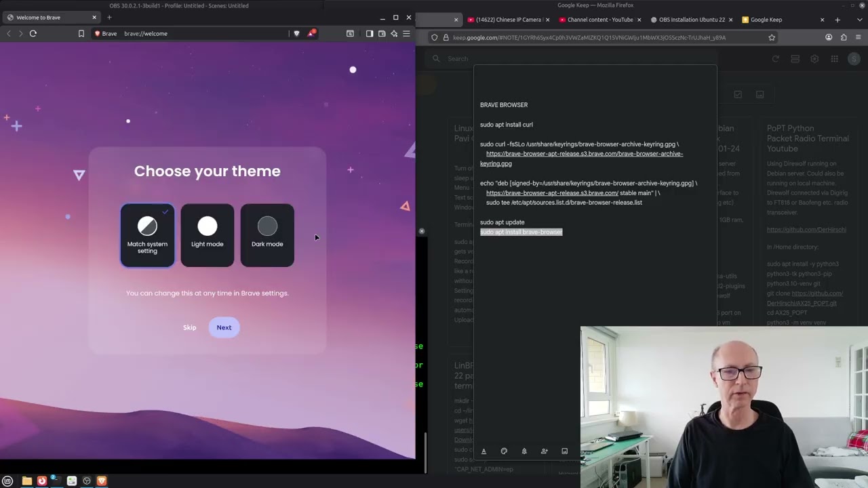Open terminal taskbar icon with badge
The height and width of the screenshot is (488, 868).
(57, 481)
